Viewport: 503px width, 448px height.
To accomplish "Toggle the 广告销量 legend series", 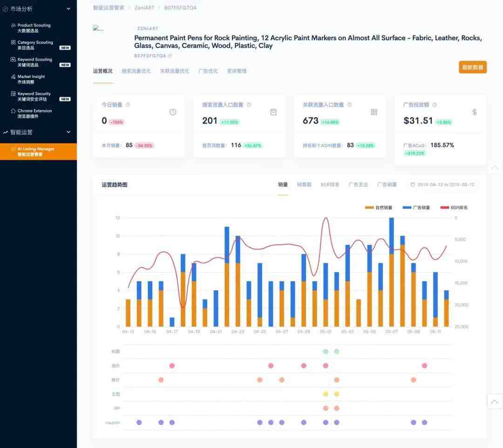I will click(416, 208).
